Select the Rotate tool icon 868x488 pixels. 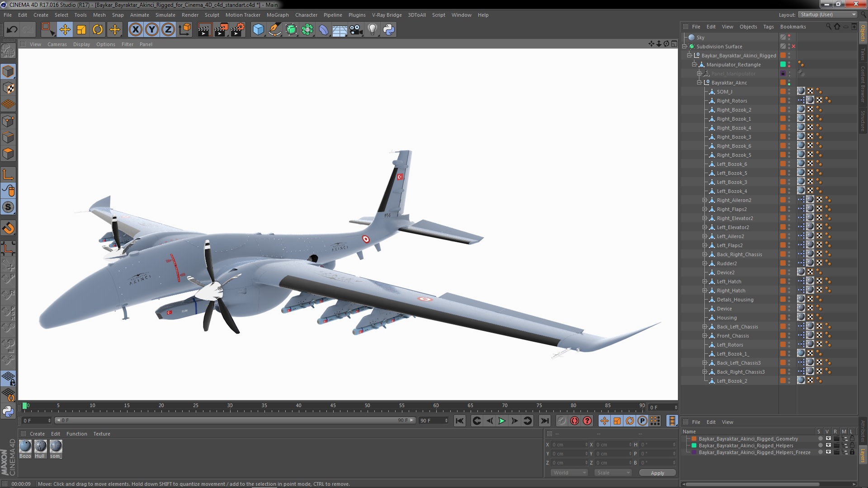pyautogui.click(x=98, y=30)
